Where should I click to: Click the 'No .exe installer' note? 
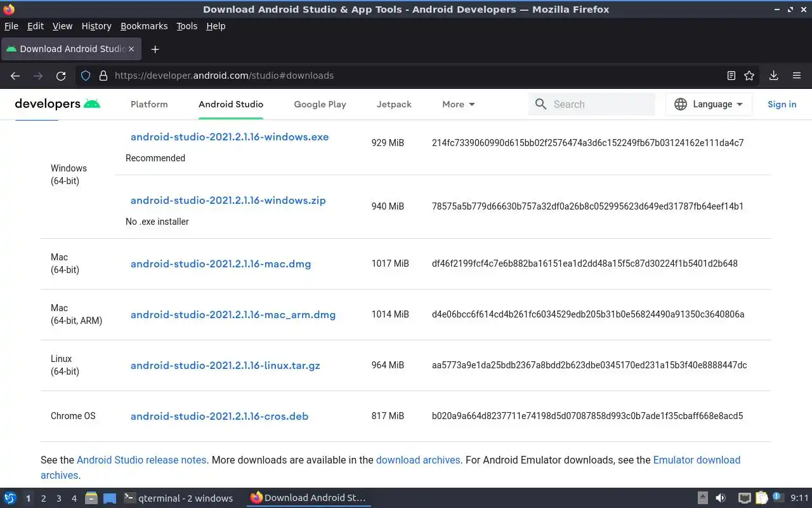point(157,222)
